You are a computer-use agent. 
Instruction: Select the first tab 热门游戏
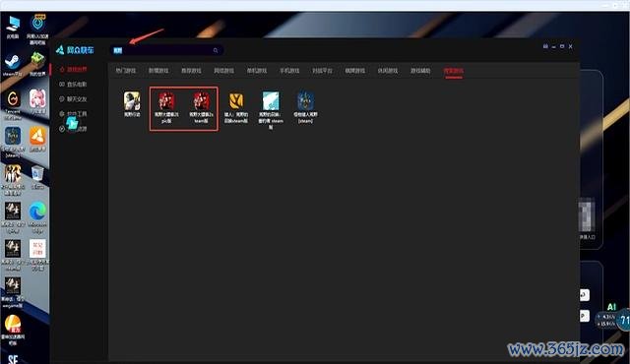click(x=126, y=71)
